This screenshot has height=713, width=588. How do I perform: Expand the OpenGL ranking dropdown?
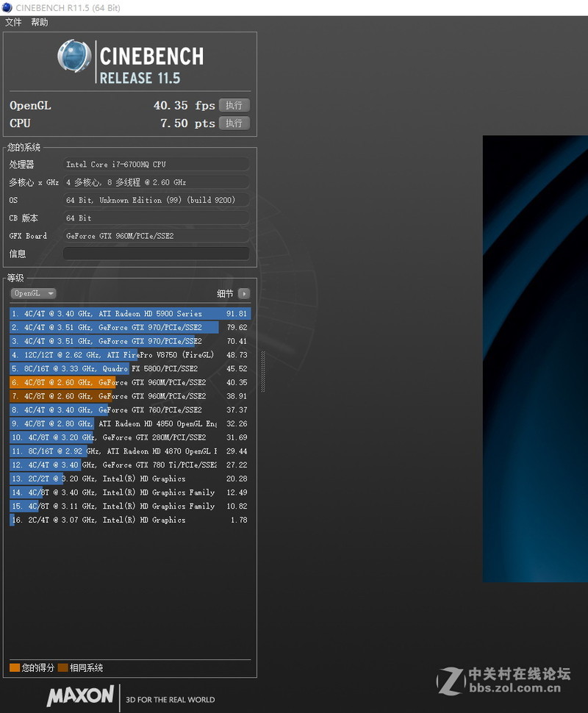tap(33, 293)
